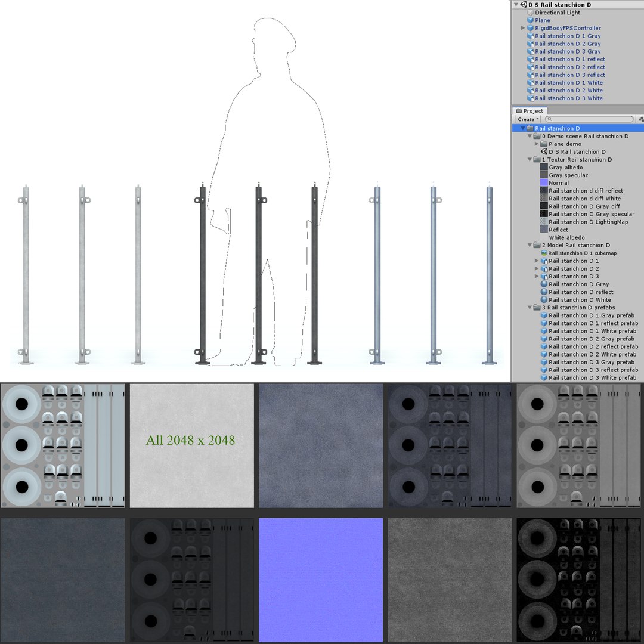Select Rail stanchion d diff White texture

[584, 199]
